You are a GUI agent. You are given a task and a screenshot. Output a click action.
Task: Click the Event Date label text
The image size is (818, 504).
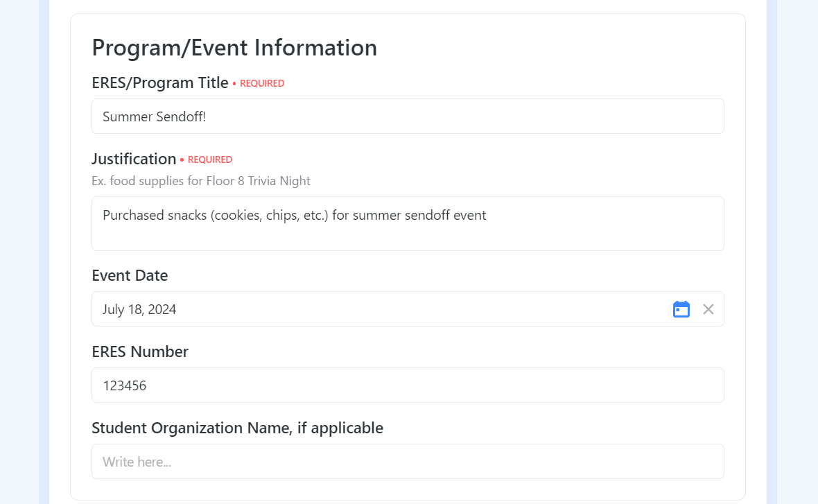pyautogui.click(x=130, y=275)
